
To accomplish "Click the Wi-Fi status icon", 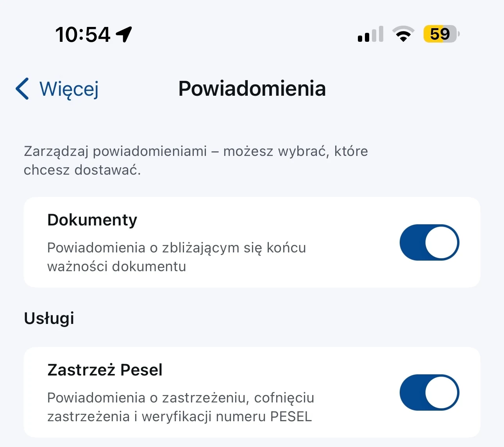I will coord(403,34).
